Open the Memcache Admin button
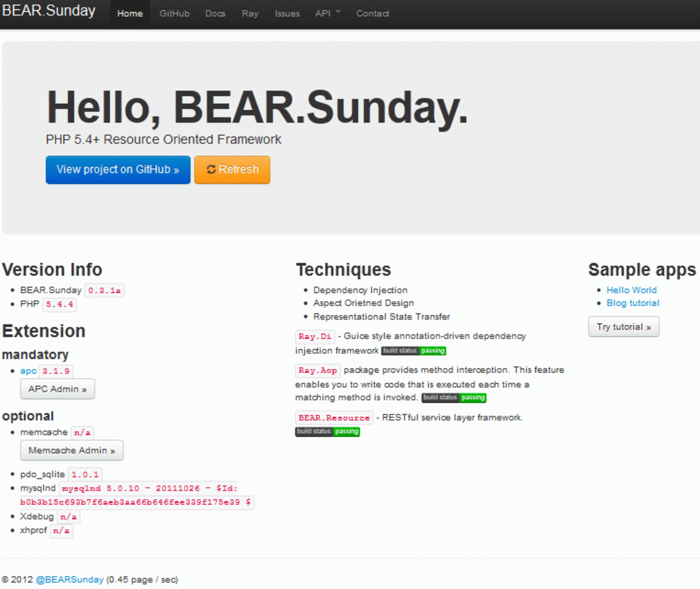Viewport: 700px width, 589px height. pyautogui.click(x=72, y=451)
